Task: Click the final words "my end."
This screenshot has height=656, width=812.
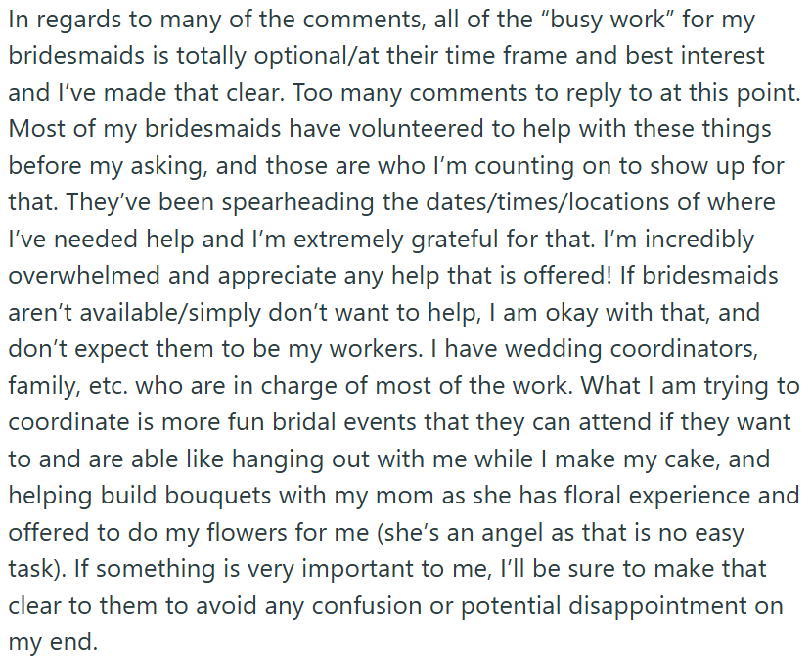Action: coord(54,642)
